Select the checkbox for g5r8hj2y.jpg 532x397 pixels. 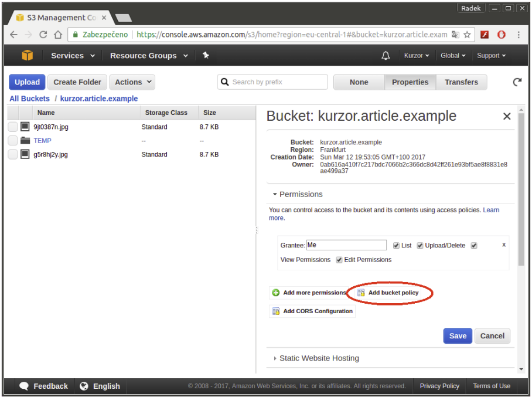pyautogui.click(x=13, y=154)
